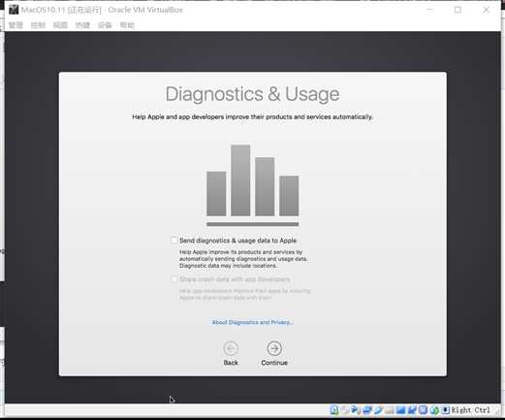Click the Help Apple and app developers subtitle

point(252,116)
